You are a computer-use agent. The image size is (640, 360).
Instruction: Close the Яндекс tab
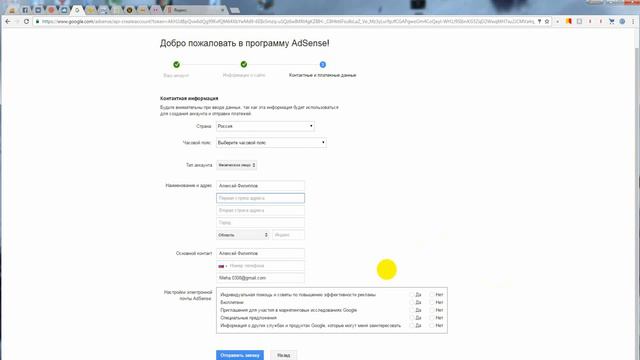pos(223,10)
